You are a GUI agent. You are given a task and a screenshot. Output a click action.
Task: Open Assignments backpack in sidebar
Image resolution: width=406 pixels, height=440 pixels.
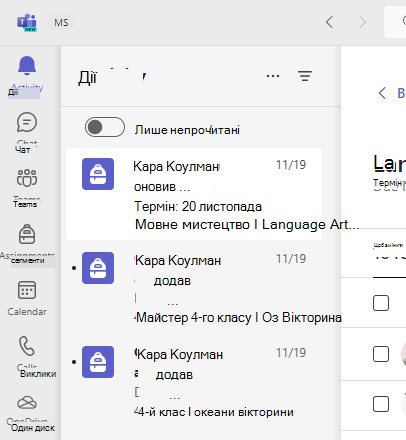click(27, 234)
